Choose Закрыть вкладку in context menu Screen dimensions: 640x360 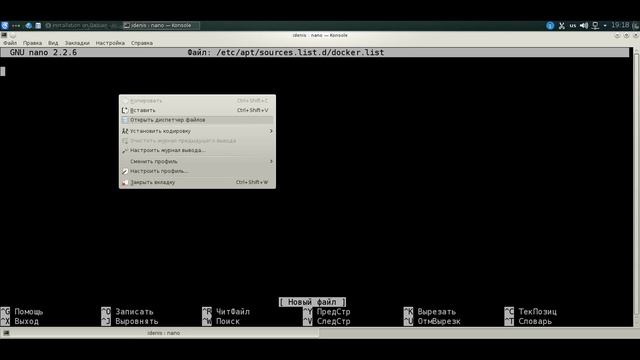pyautogui.click(x=197, y=182)
